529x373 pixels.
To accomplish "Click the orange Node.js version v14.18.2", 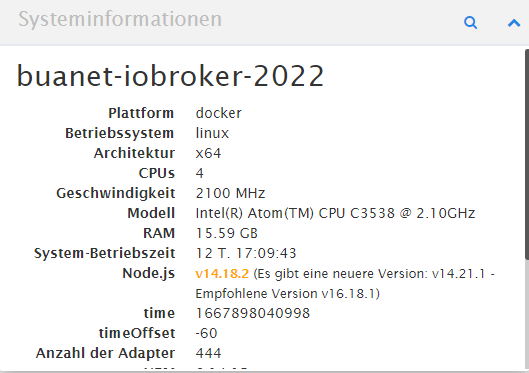I will [x=222, y=274].
